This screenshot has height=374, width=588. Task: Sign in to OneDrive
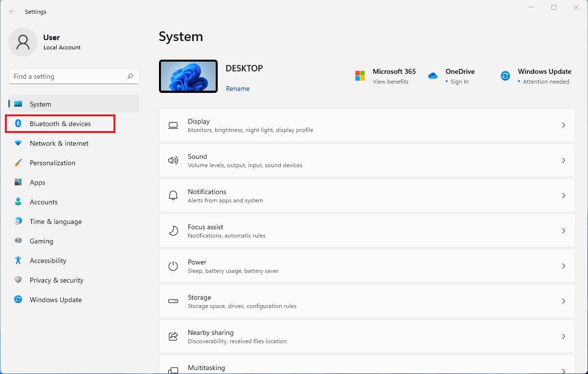click(458, 82)
